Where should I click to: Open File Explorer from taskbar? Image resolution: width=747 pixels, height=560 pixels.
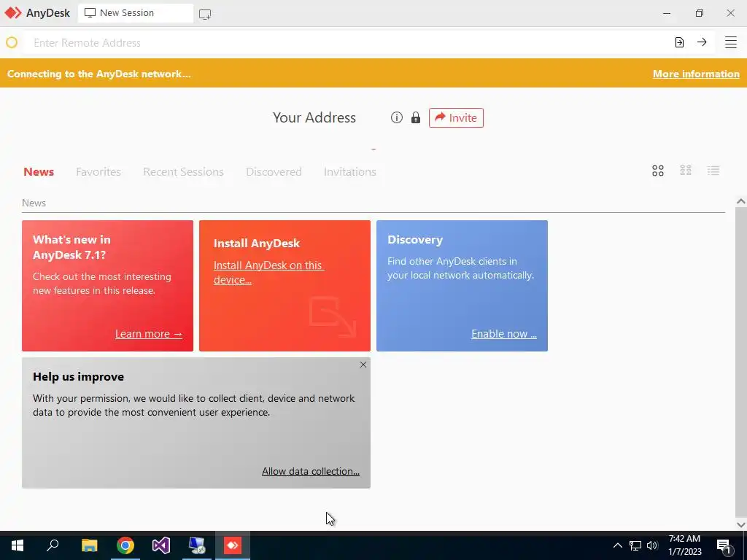(x=89, y=545)
